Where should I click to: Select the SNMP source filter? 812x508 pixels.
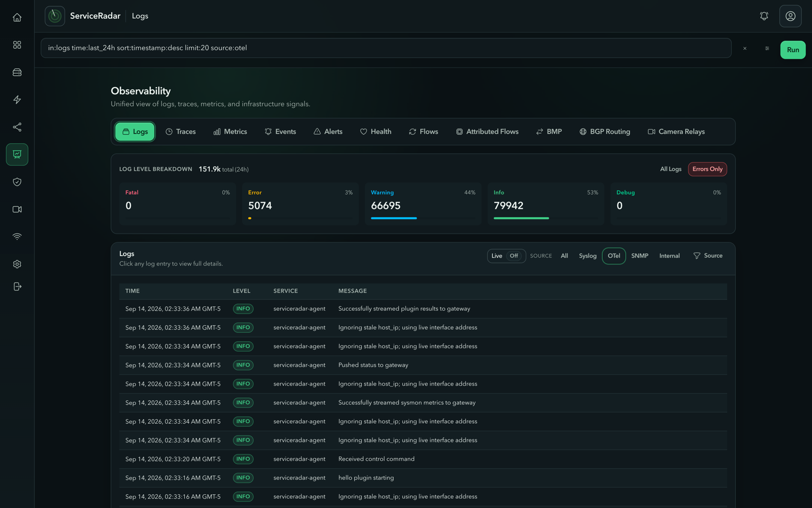tap(639, 256)
